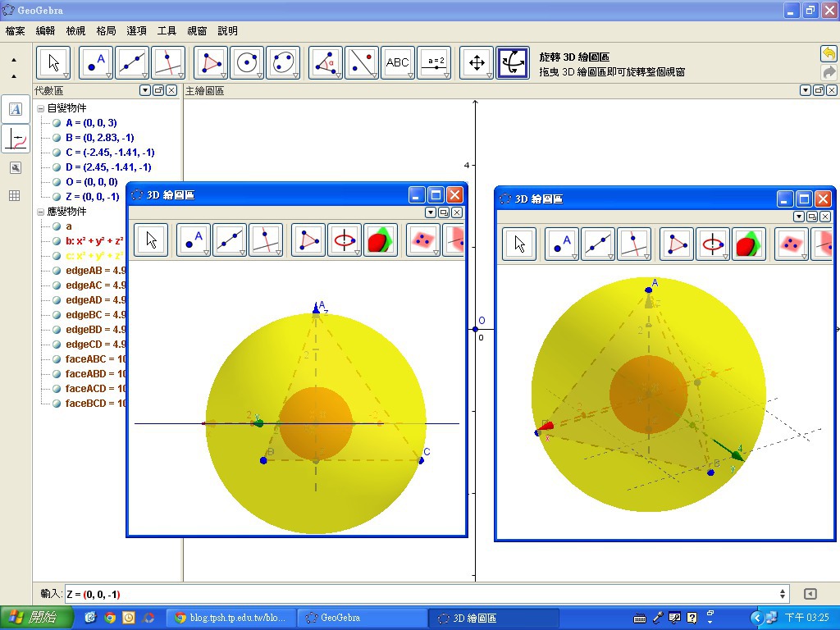Select the Circle with Center tool

click(x=247, y=62)
